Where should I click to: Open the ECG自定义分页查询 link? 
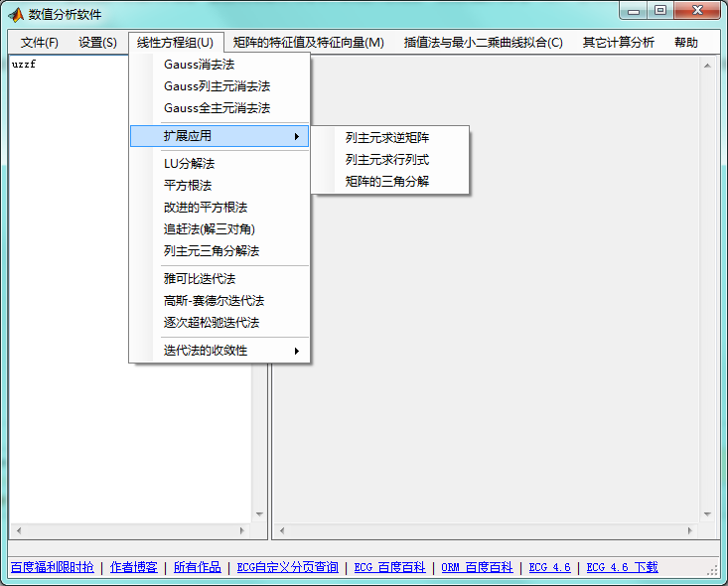[287, 567]
